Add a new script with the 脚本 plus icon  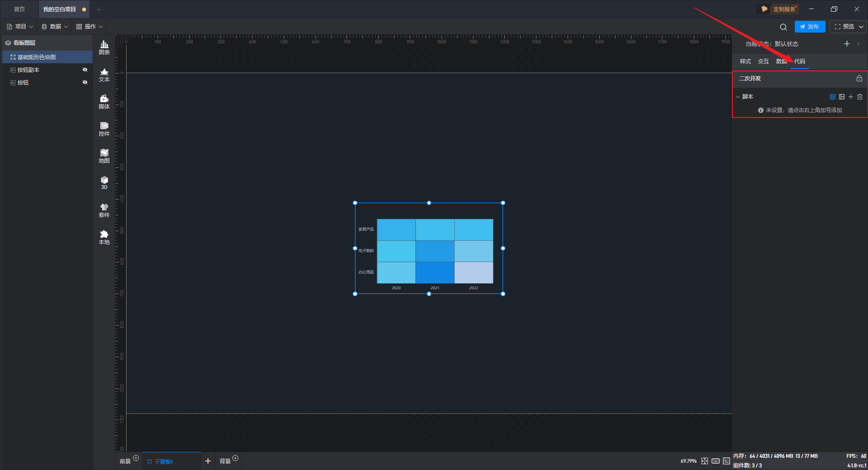[851, 97]
